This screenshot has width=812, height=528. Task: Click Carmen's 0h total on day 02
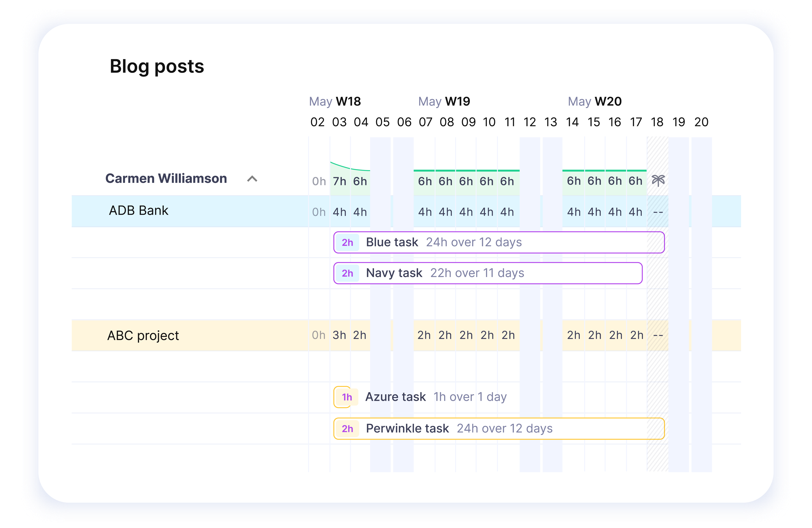[319, 181]
